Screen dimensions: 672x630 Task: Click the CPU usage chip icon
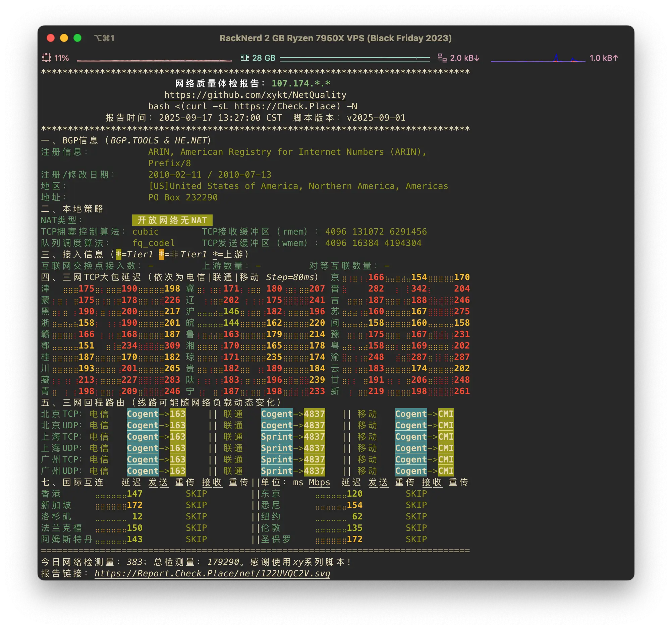click(x=46, y=58)
